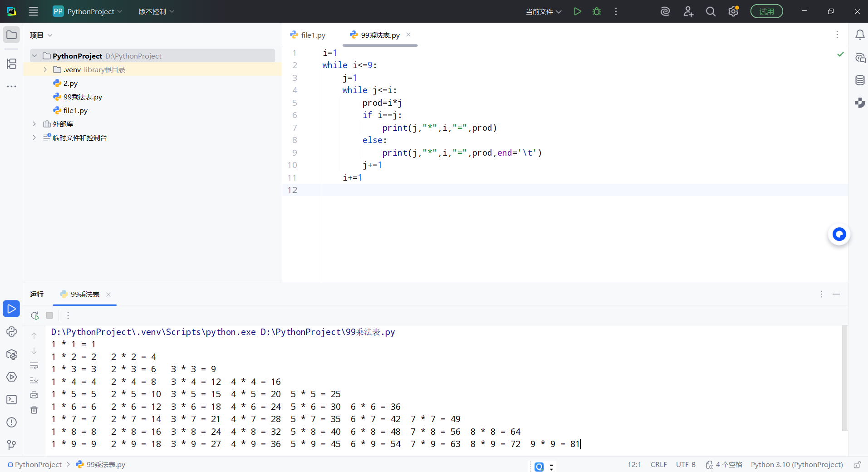Open Search Everywhere magnifier
The width and height of the screenshot is (868, 472).
pos(711,11)
